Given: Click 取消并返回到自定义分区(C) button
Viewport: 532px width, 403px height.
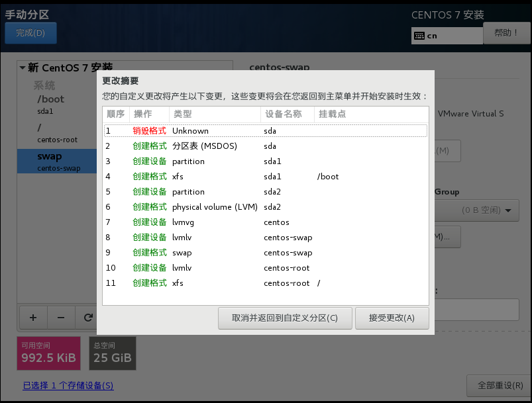Looking at the screenshot, I should [x=285, y=318].
